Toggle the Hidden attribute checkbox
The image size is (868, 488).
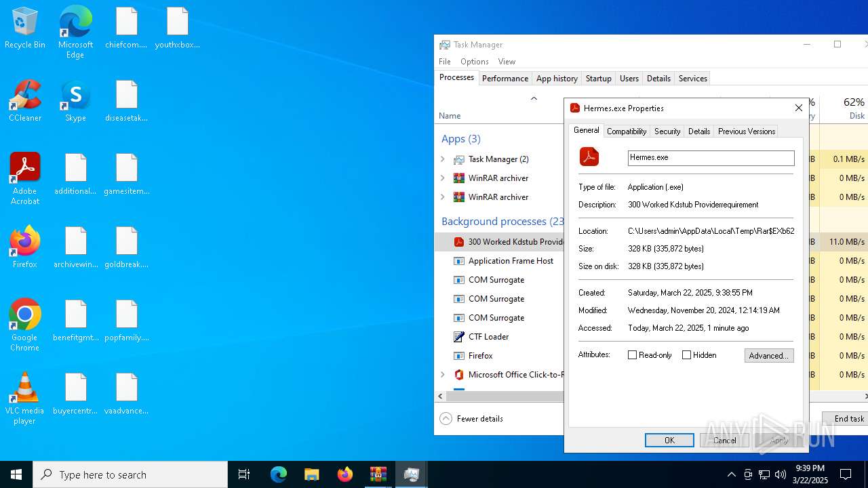pyautogui.click(x=686, y=354)
